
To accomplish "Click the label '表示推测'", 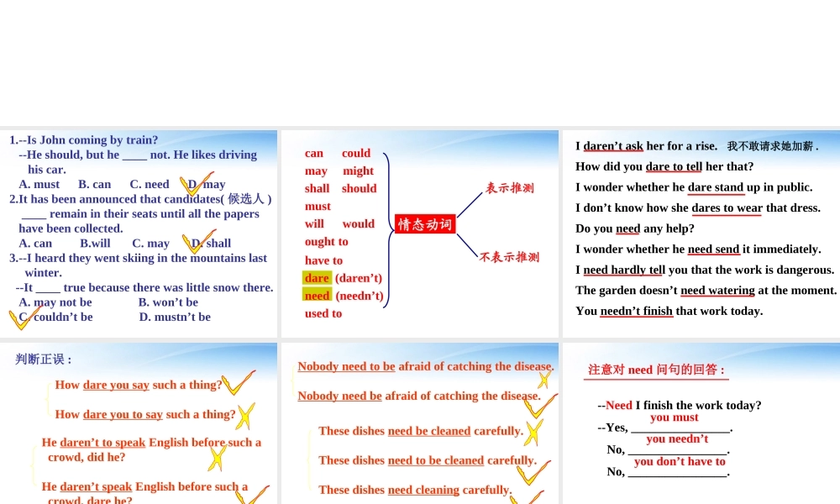I will [x=510, y=188].
